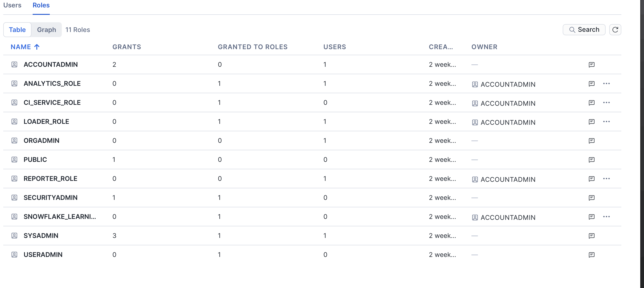Select the Roles tab

tap(41, 5)
